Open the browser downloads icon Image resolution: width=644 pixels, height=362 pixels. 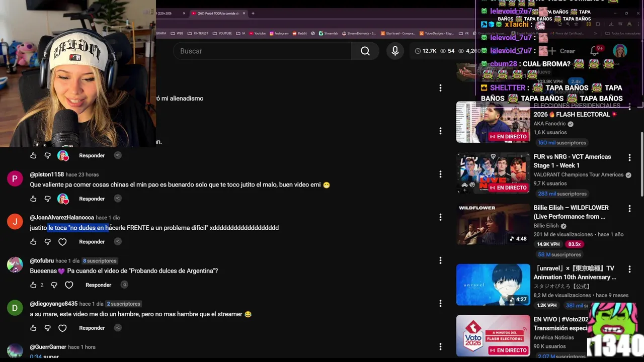[x=611, y=24]
